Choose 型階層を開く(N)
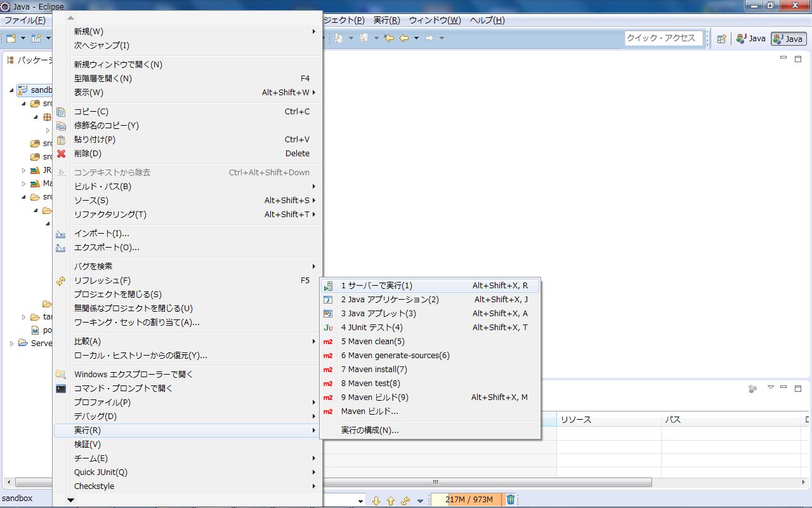Screen dimensions: 812x508 pyautogui.click(x=188, y=79)
